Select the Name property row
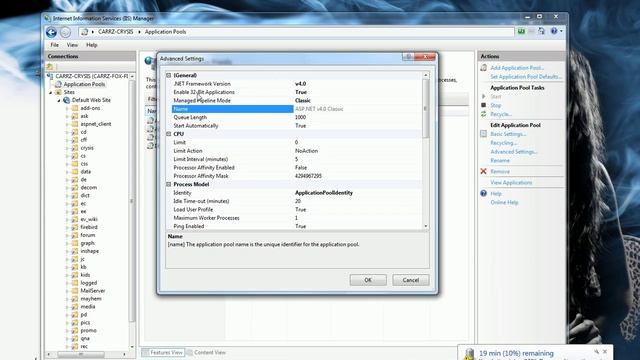640x360 pixels. [x=297, y=109]
